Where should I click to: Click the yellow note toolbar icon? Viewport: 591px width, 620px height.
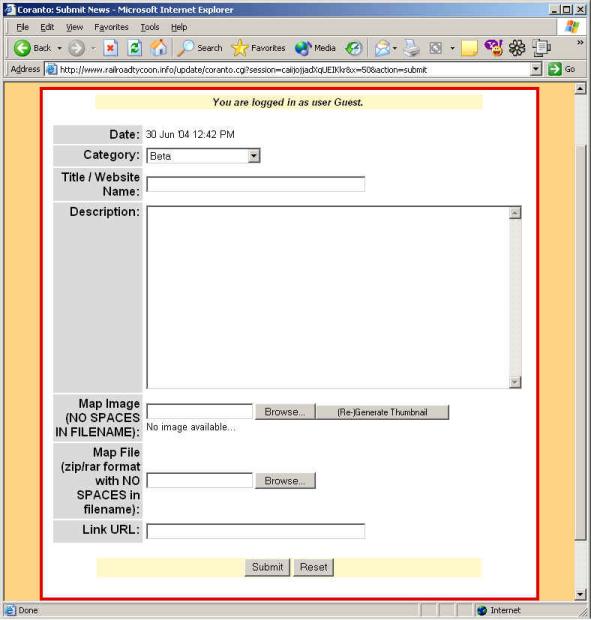(469, 48)
